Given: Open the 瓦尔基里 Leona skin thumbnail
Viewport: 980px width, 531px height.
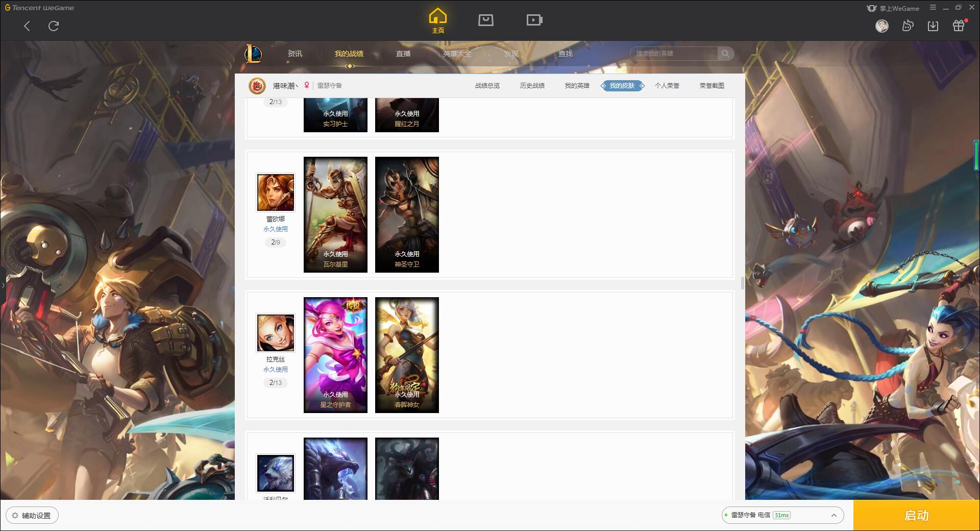Looking at the screenshot, I should [x=335, y=214].
